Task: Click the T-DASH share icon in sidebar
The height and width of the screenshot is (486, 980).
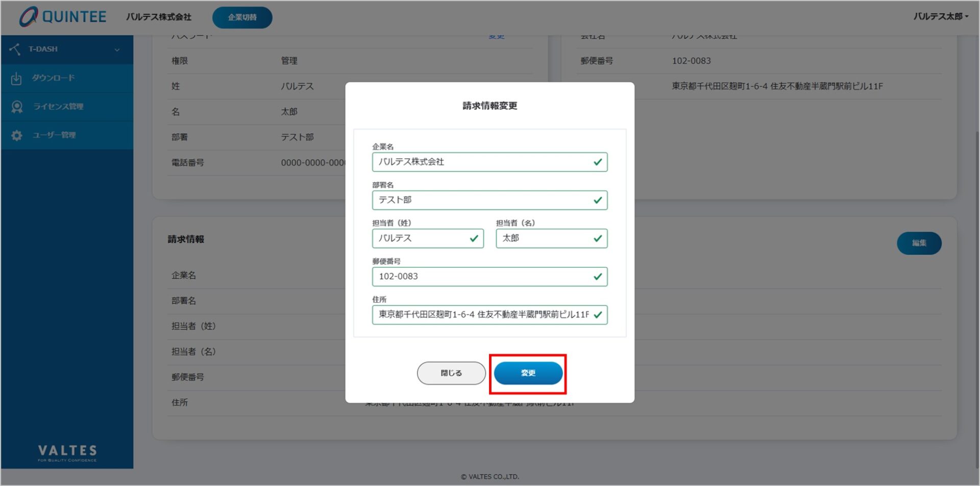Action: (x=15, y=49)
